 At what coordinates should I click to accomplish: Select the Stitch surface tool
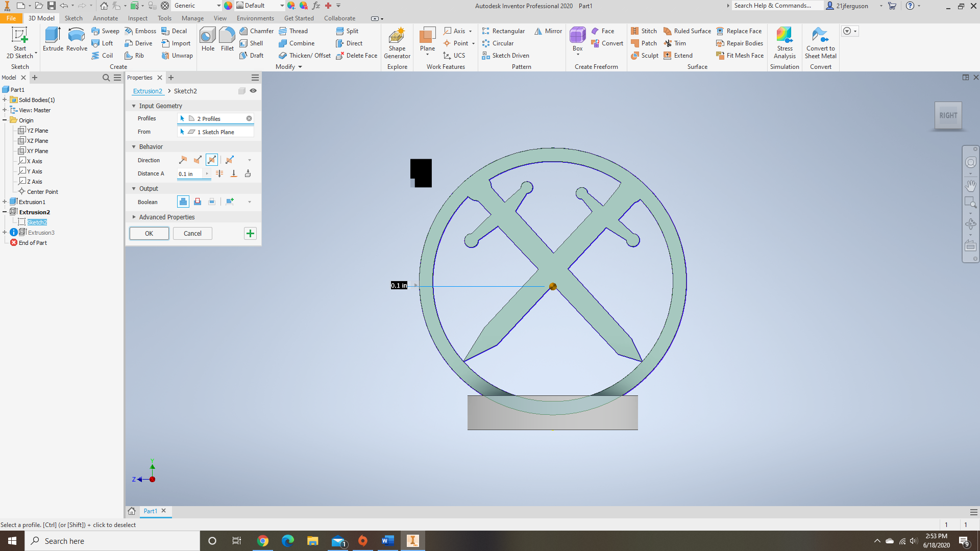click(x=644, y=31)
